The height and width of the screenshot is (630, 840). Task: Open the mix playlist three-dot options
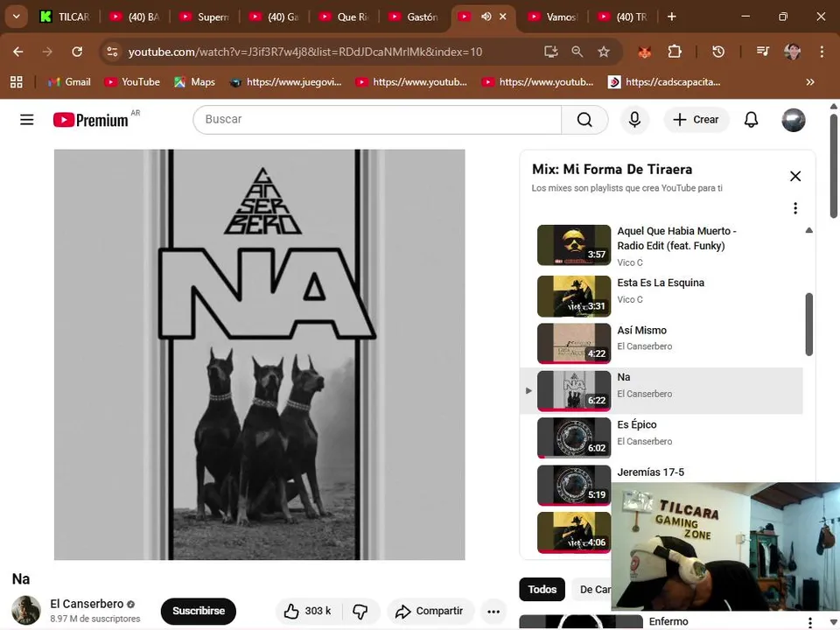pos(795,208)
